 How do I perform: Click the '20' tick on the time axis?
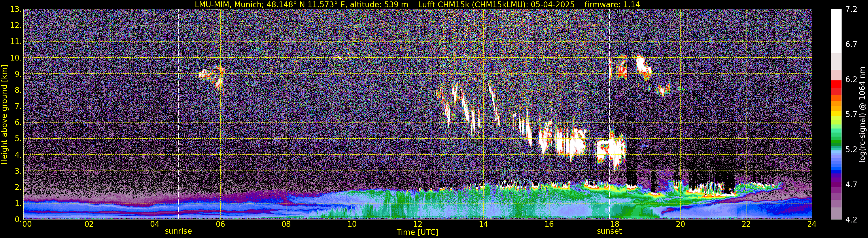pos(680,224)
